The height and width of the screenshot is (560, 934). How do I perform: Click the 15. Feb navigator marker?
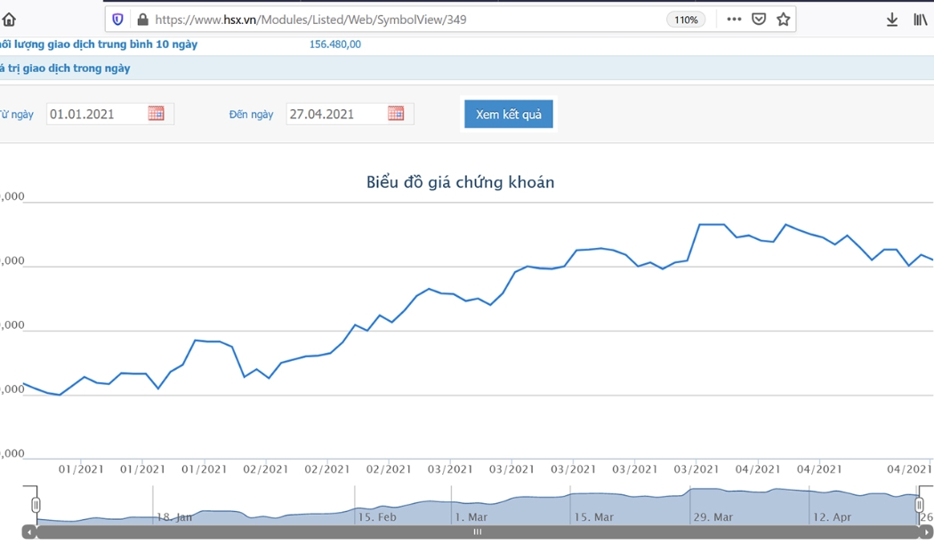click(376, 517)
